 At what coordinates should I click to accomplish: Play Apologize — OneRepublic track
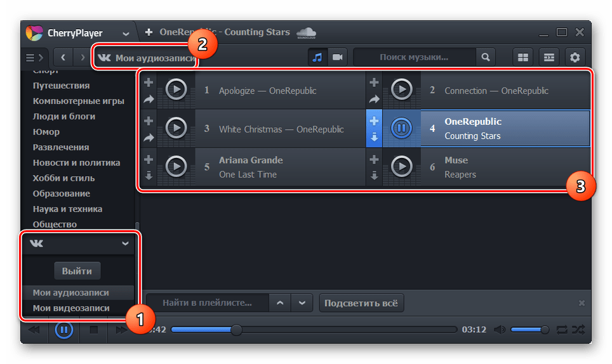pyautogui.click(x=176, y=89)
